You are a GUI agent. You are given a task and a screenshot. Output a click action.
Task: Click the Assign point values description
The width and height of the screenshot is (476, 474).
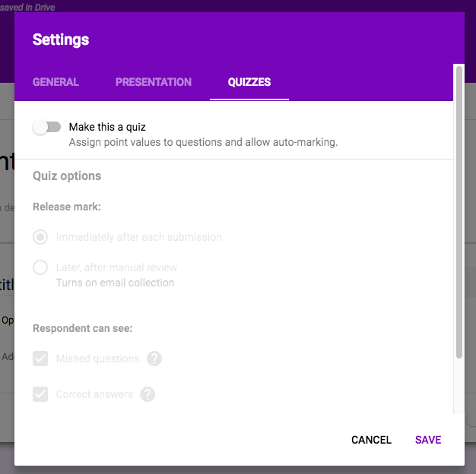[x=203, y=142]
